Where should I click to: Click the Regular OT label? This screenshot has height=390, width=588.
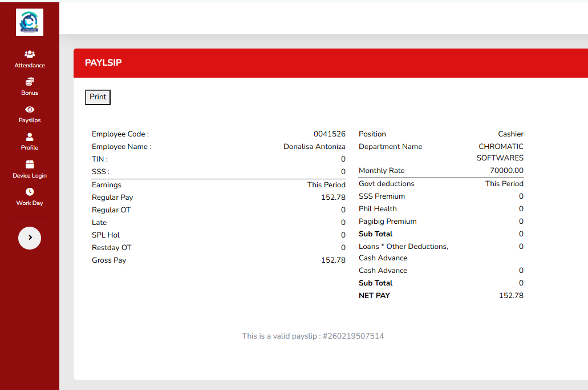[x=111, y=210]
